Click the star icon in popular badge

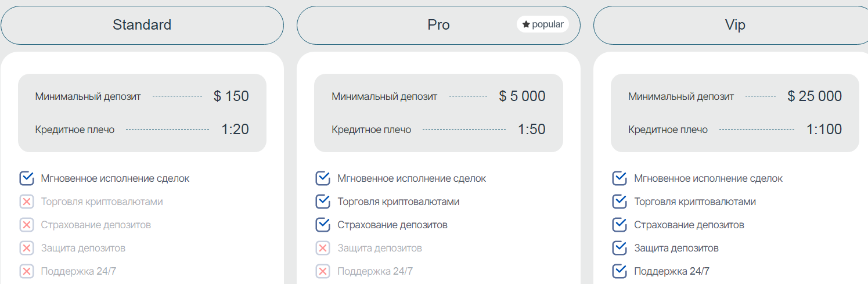pyautogui.click(x=526, y=24)
